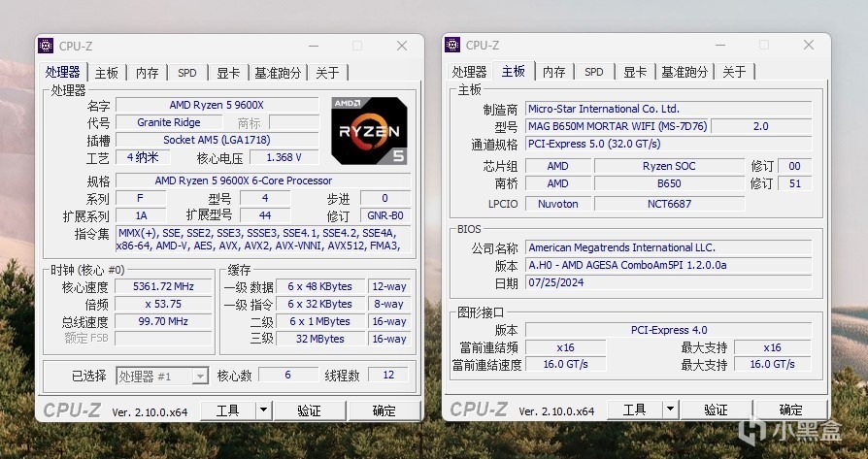The width and height of the screenshot is (868, 459).
Task: Open 关于 tab in right CPU-Z window
Action: coord(734,72)
